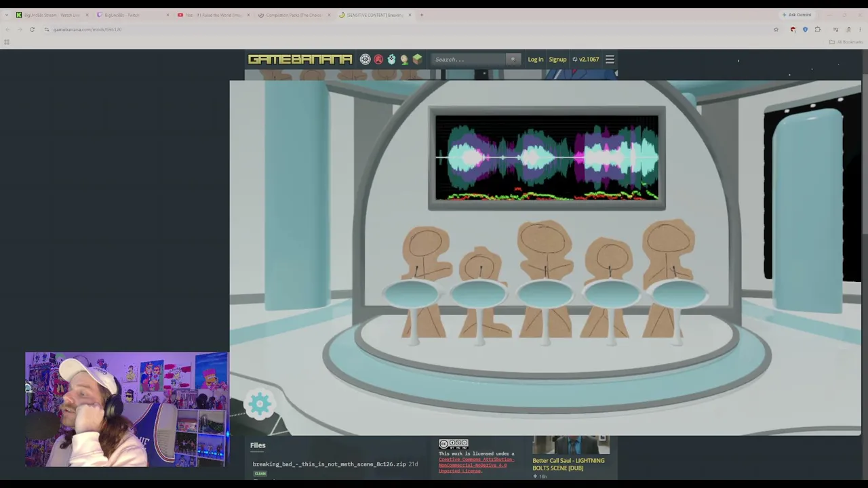This screenshot has height=488, width=868.
Task: Expand the tab search dropdown
Action: [x=6, y=15]
